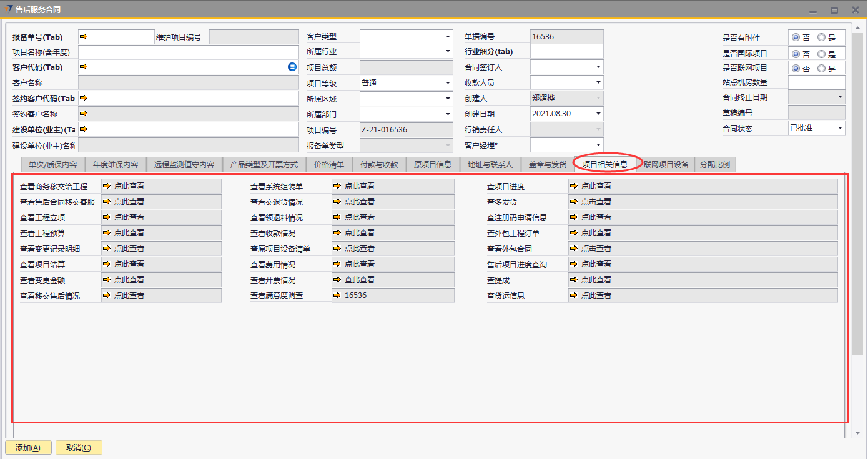Expand the 项目等级 dropdown
This screenshot has height=459, width=868.
point(448,83)
